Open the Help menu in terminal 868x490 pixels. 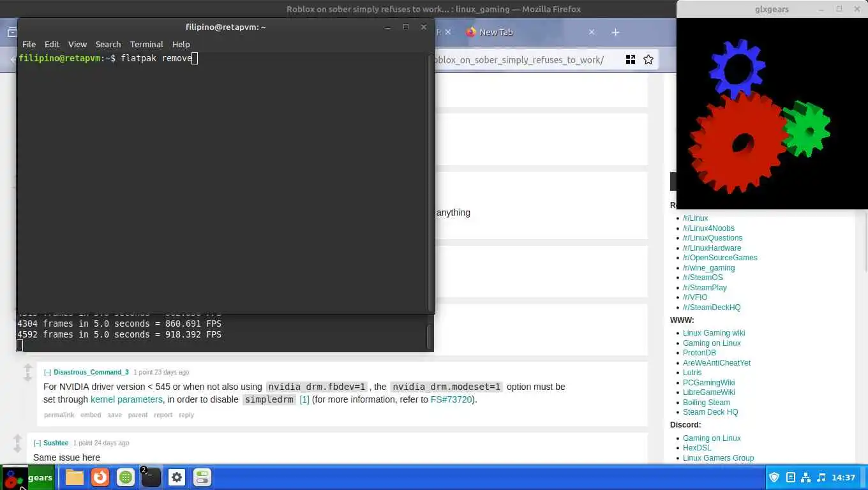pyautogui.click(x=181, y=44)
